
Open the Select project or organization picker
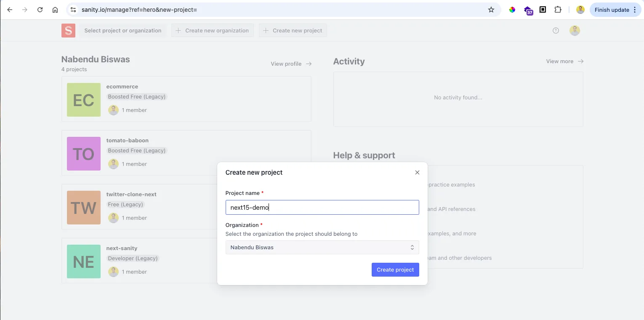pyautogui.click(x=123, y=30)
